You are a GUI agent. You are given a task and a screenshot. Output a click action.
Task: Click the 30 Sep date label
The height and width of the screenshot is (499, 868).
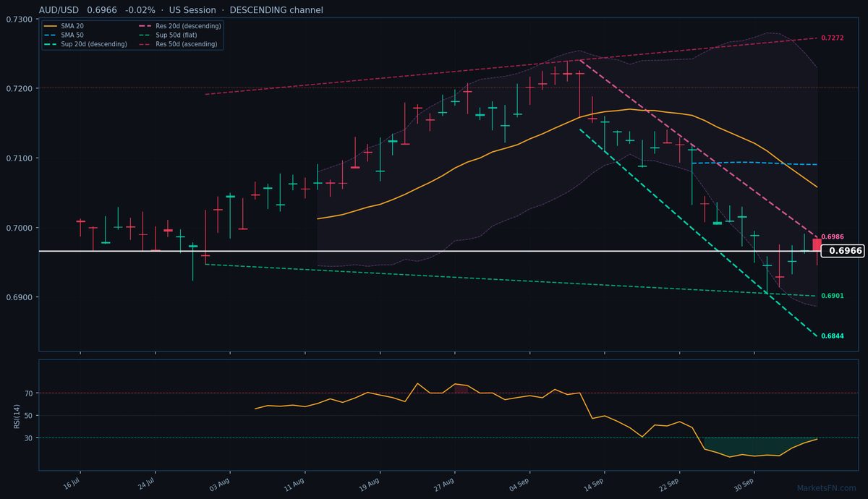[x=745, y=484]
